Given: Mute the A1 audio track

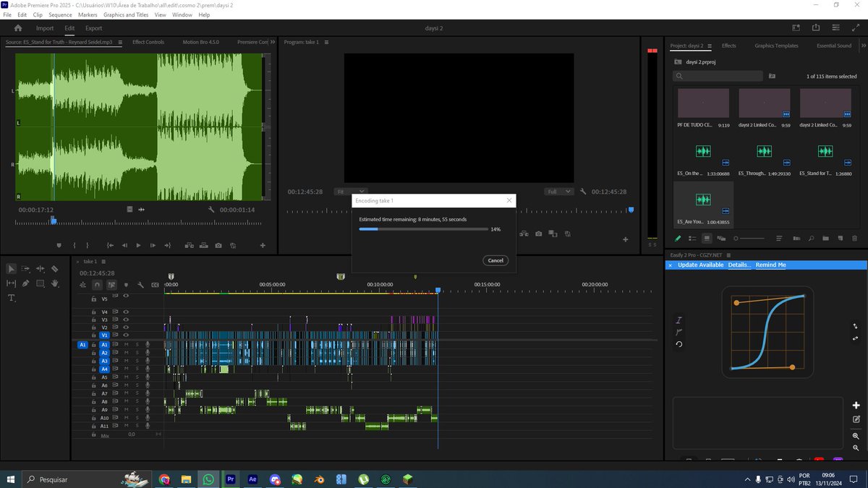Looking at the screenshot, I should 126,345.
